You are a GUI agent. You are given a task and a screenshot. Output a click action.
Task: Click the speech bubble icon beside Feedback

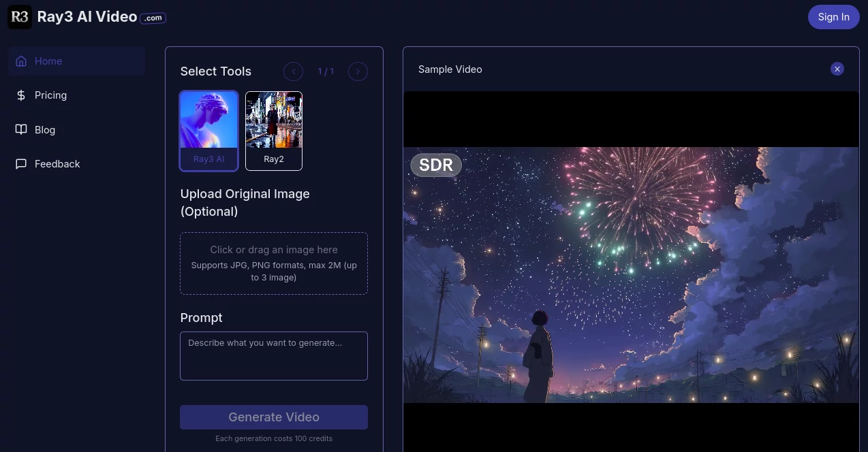pyautogui.click(x=20, y=163)
